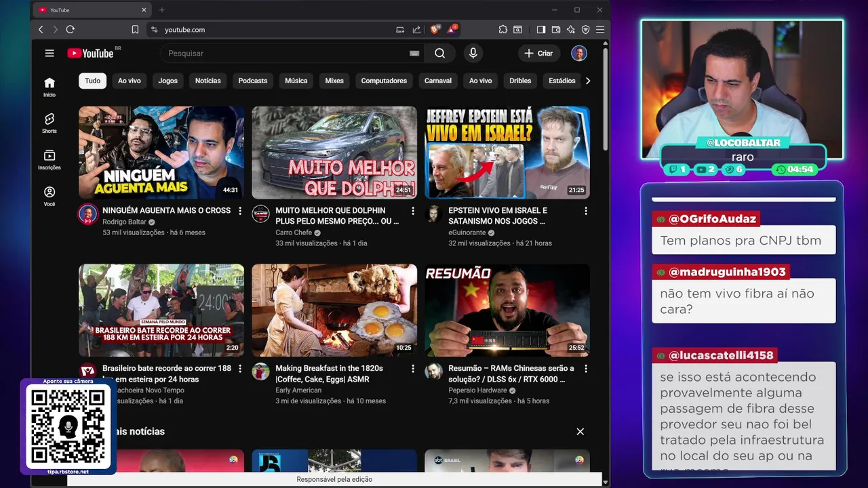Select the Notícias filter chip

(208, 81)
